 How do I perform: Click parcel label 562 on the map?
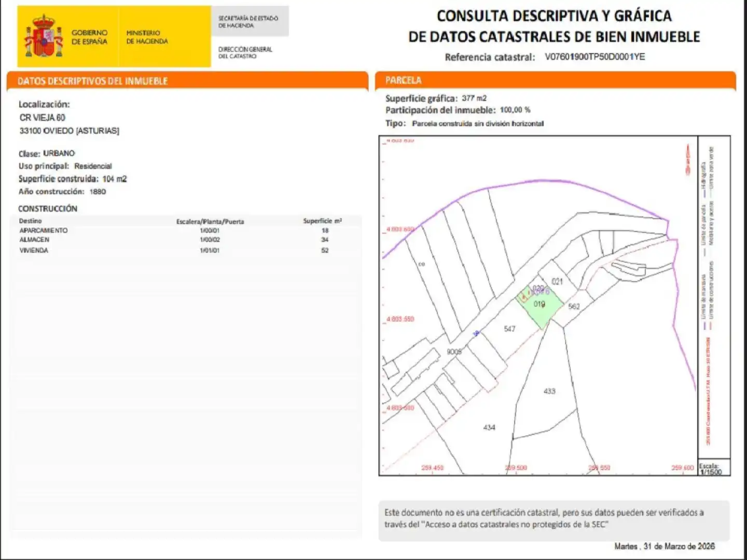tap(574, 306)
